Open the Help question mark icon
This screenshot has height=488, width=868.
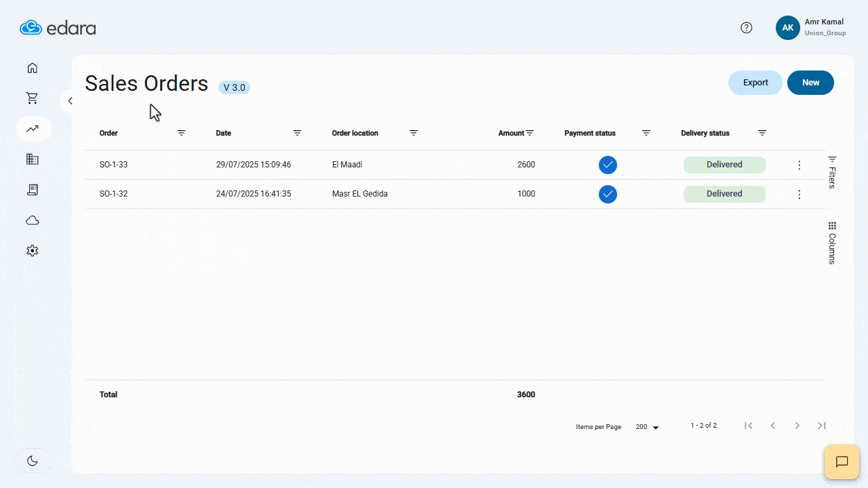[747, 27]
